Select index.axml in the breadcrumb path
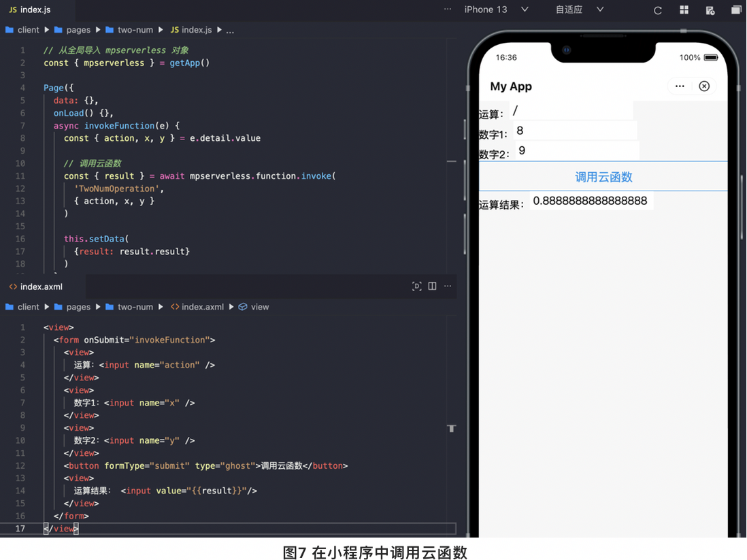This screenshot has height=560, width=747. (203, 307)
